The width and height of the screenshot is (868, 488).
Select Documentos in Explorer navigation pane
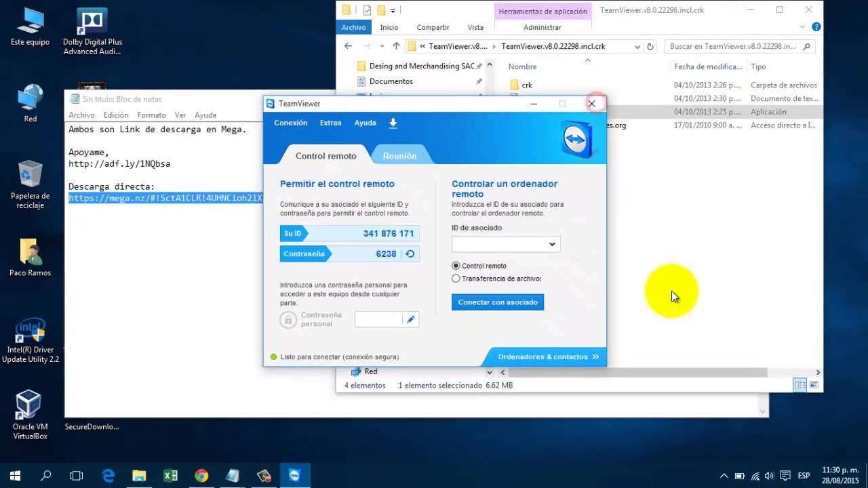pyautogui.click(x=385, y=81)
